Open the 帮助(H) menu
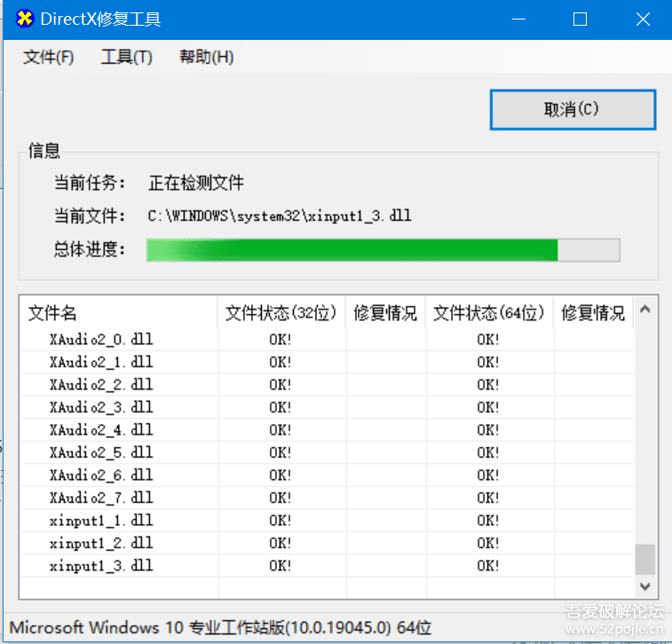 (x=206, y=57)
